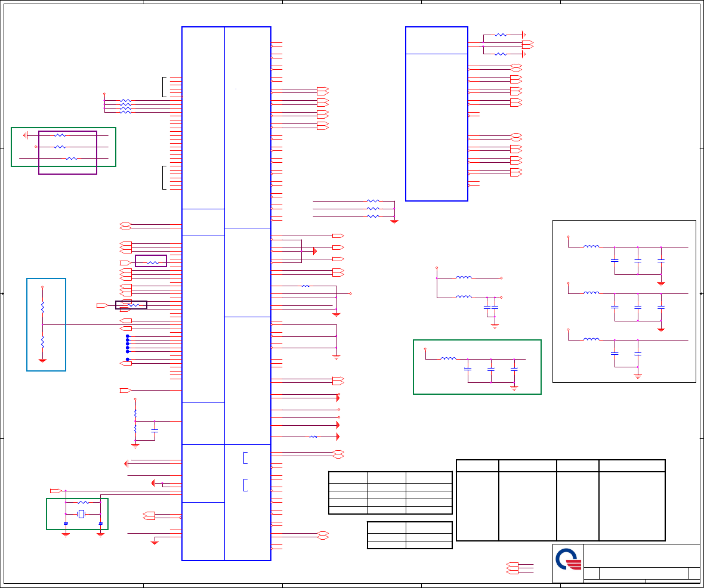This screenshot has height=588, width=704.
Task: Select the resistor above the crystal oscillator
Action: (83, 502)
